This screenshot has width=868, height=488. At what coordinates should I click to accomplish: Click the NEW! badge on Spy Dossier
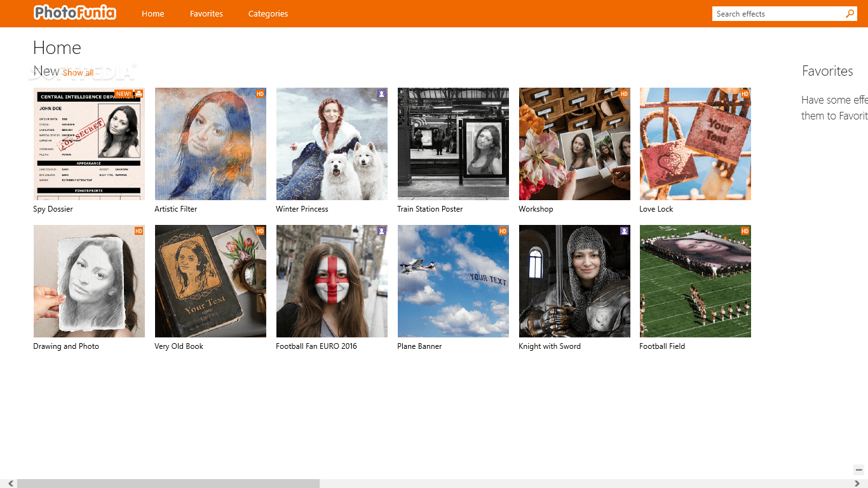(124, 94)
